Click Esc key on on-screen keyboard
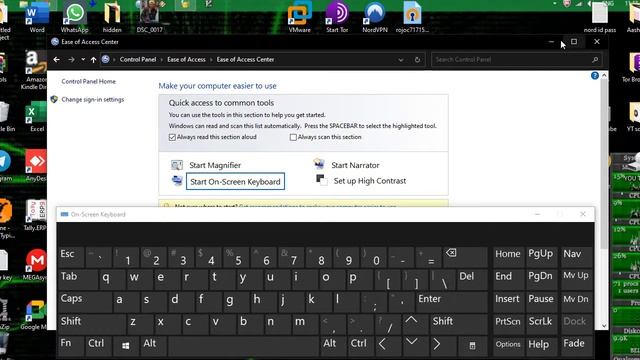Viewport: 640px width, 360px height. (x=71, y=257)
